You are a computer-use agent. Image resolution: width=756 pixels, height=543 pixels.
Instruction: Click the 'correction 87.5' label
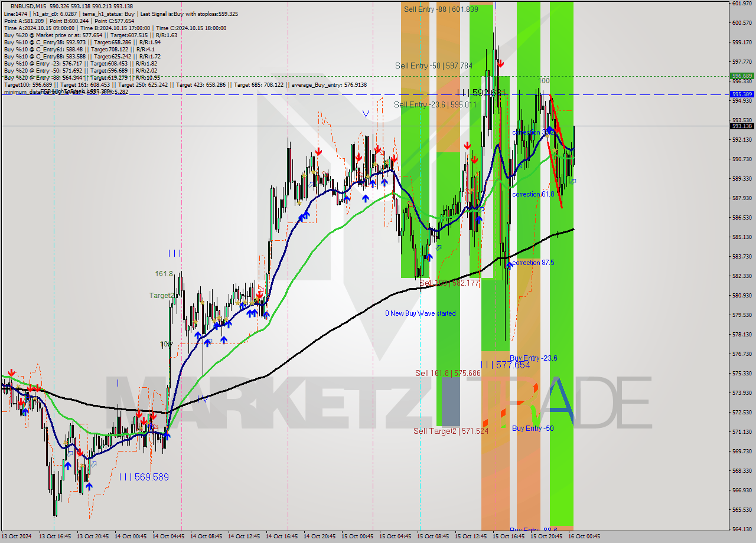(x=533, y=263)
